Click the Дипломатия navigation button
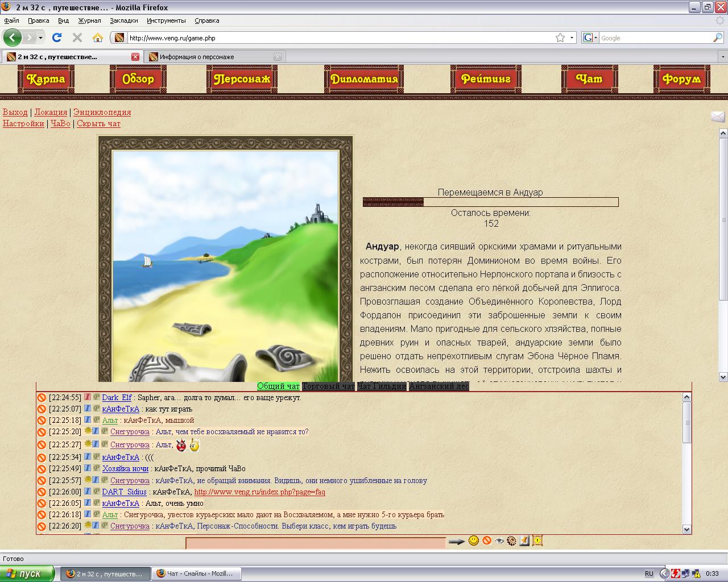 [364, 79]
